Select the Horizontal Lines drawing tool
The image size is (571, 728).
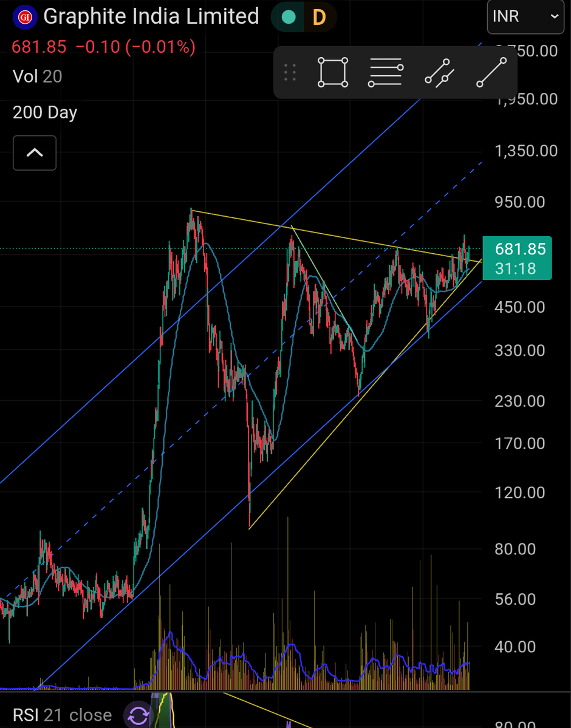click(385, 72)
